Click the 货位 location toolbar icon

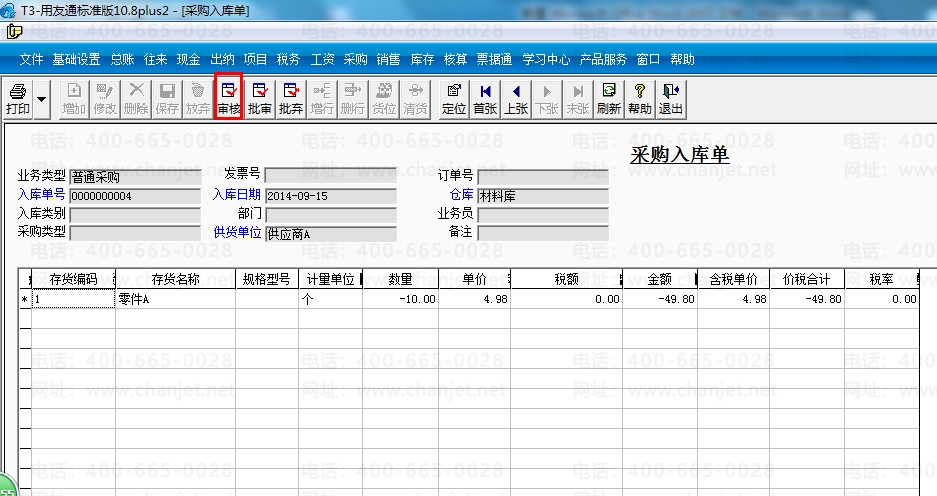pos(384,99)
